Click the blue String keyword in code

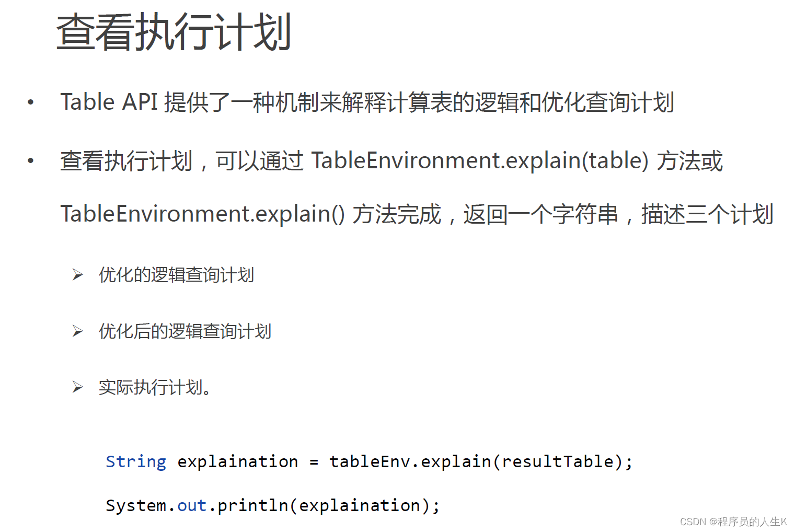click(136, 461)
